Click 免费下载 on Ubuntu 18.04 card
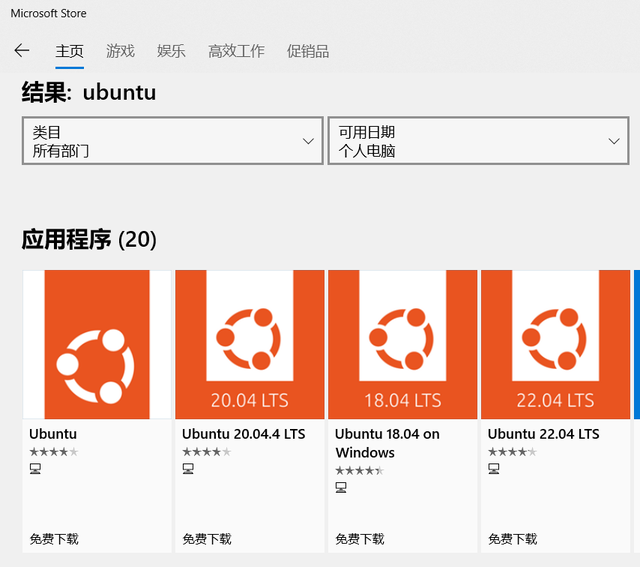This screenshot has width=640, height=567. click(360, 539)
